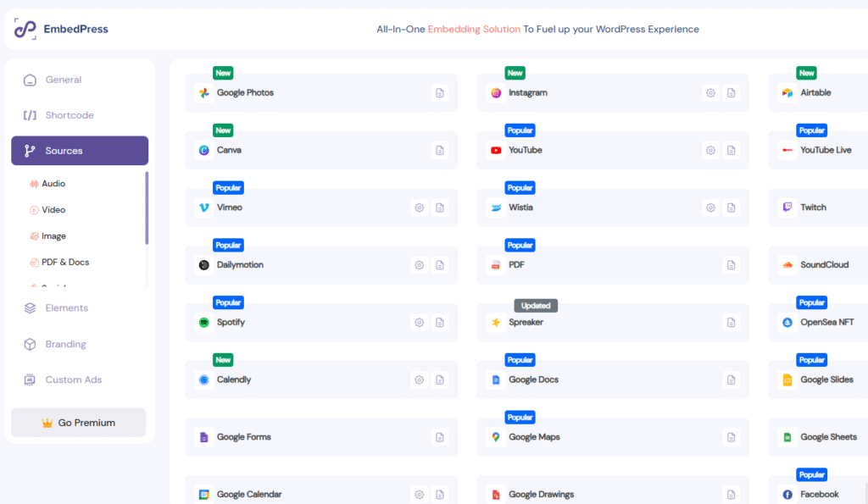The image size is (868, 504).
Task: Open documentation icon for Google Maps
Action: pos(731,437)
